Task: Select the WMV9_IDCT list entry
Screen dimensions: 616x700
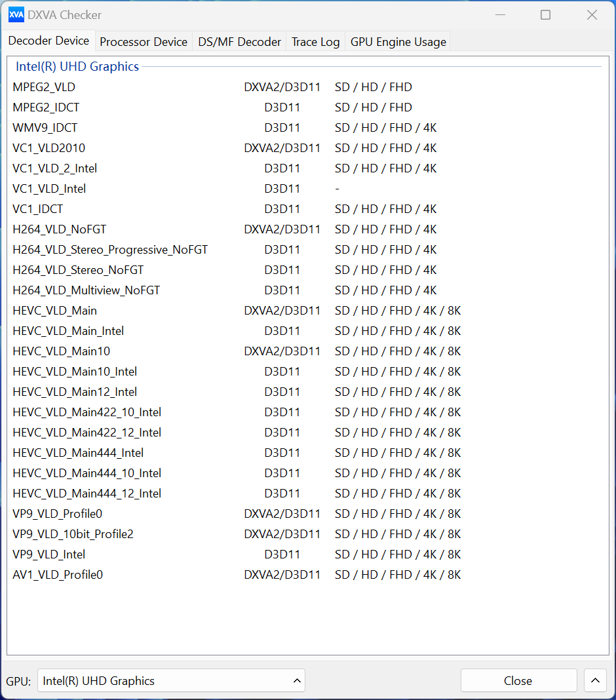Action: (45, 128)
